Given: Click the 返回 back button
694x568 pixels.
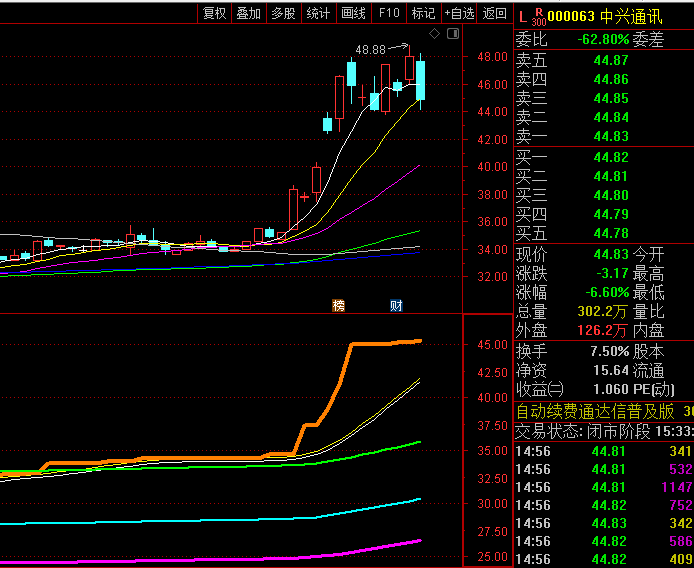Looking at the screenshot, I should (494, 13).
